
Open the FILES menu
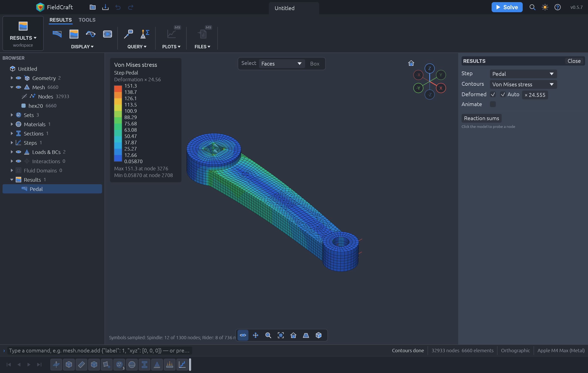(202, 47)
